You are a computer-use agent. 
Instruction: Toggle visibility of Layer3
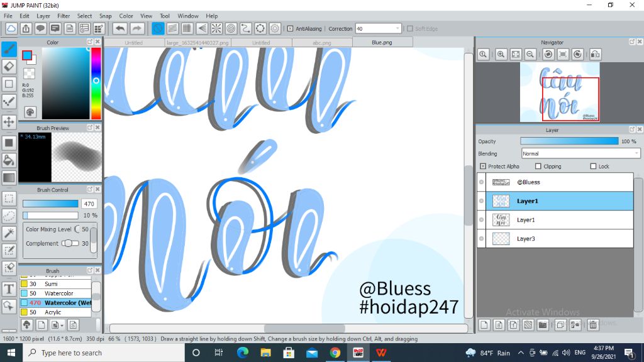point(481,238)
